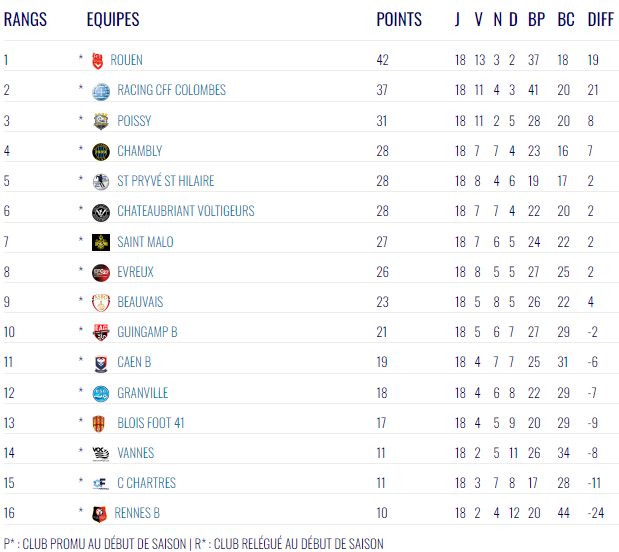Click the DIFF column header
The height and width of the screenshot is (552, 619).
coord(600,20)
